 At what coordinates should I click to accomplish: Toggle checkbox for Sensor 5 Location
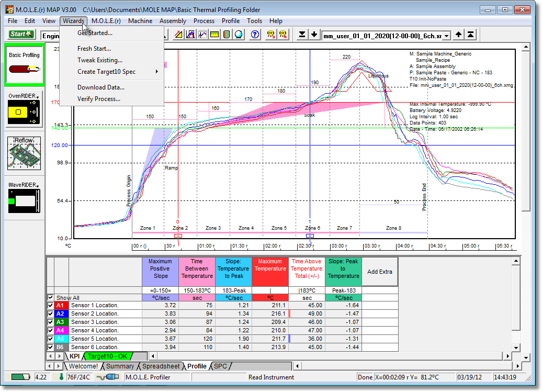tap(50, 339)
